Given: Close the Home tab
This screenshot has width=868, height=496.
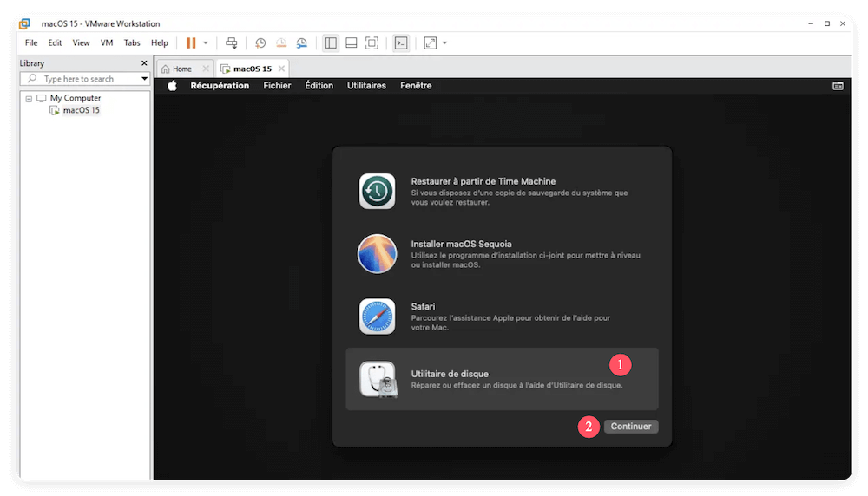Looking at the screenshot, I should click(206, 69).
